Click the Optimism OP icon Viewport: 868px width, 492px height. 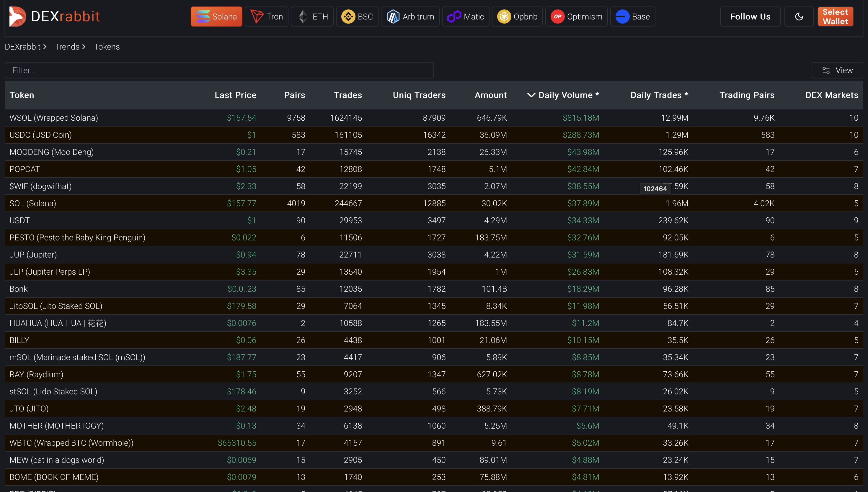(x=557, y=17)
